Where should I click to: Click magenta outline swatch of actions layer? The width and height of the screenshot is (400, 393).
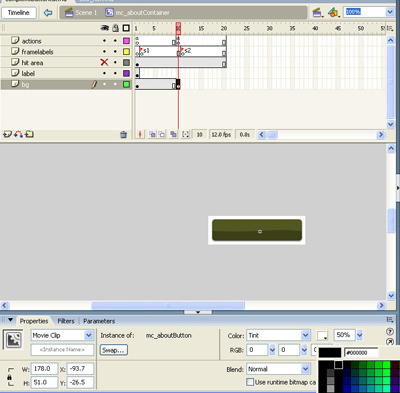coord(126,41)
